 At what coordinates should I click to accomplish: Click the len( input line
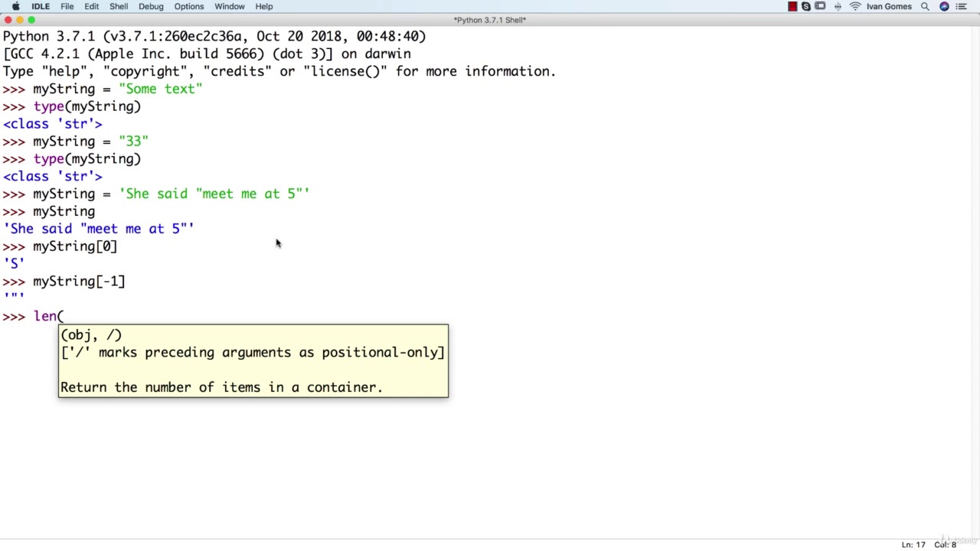[x=34, y=316]
